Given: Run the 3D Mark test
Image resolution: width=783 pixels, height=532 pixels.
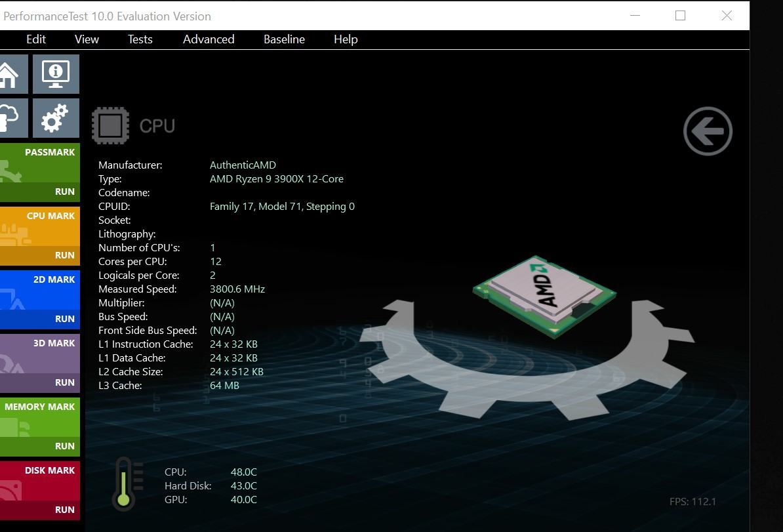Looking at the screenshot, I should tap(40, 382).
